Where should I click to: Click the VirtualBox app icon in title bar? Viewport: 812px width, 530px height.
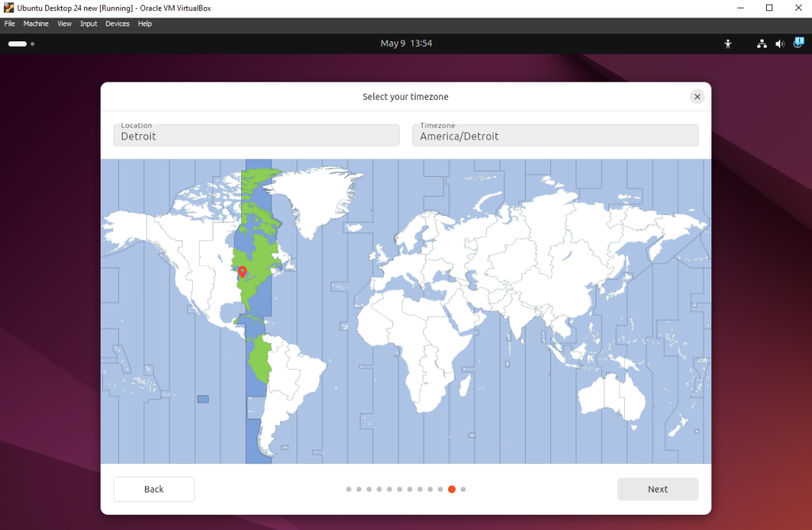[x=8, y=8]
